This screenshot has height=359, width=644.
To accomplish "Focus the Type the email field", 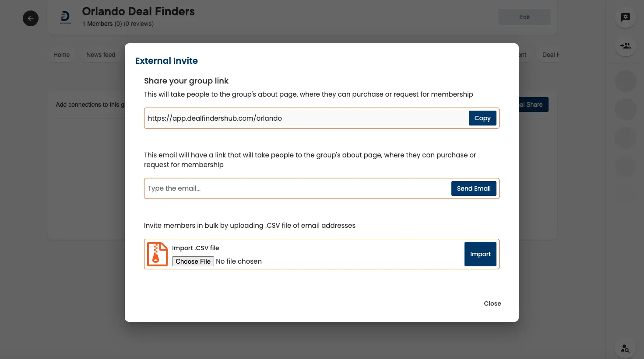I will [298, 188].
